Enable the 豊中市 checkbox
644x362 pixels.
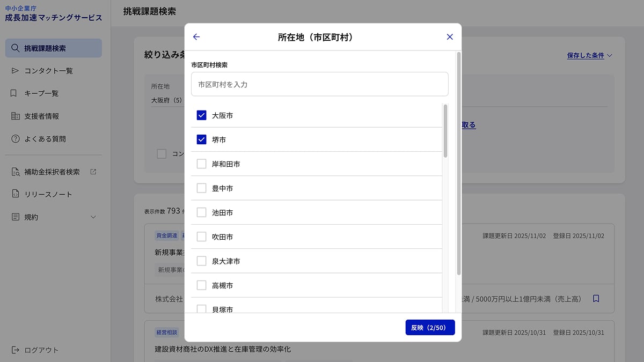click(201, 188)
